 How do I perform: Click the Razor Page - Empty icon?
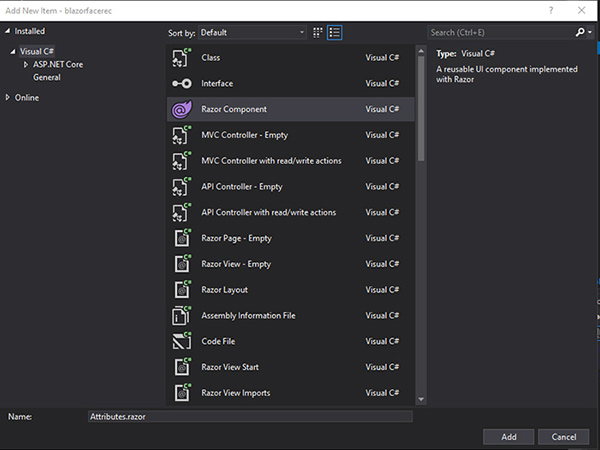[183, 238]
